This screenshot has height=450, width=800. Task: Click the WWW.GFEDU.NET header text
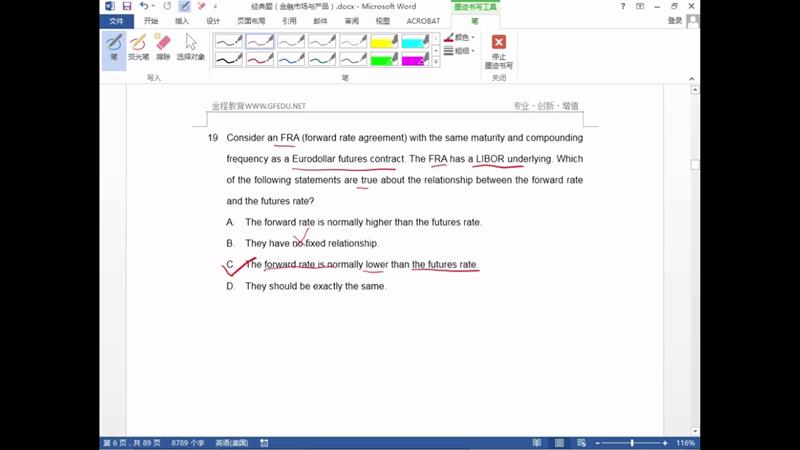[275, 106]
